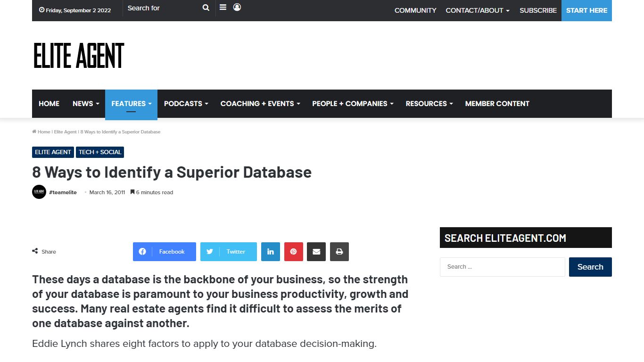Expand the People + Companies dropdown

[353, 104]
